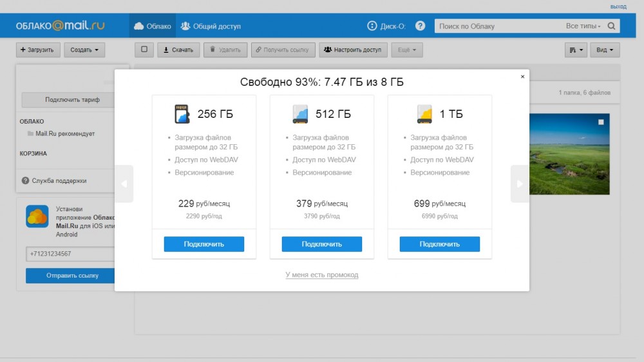Open the Создать dropdown

pos(84,50)
